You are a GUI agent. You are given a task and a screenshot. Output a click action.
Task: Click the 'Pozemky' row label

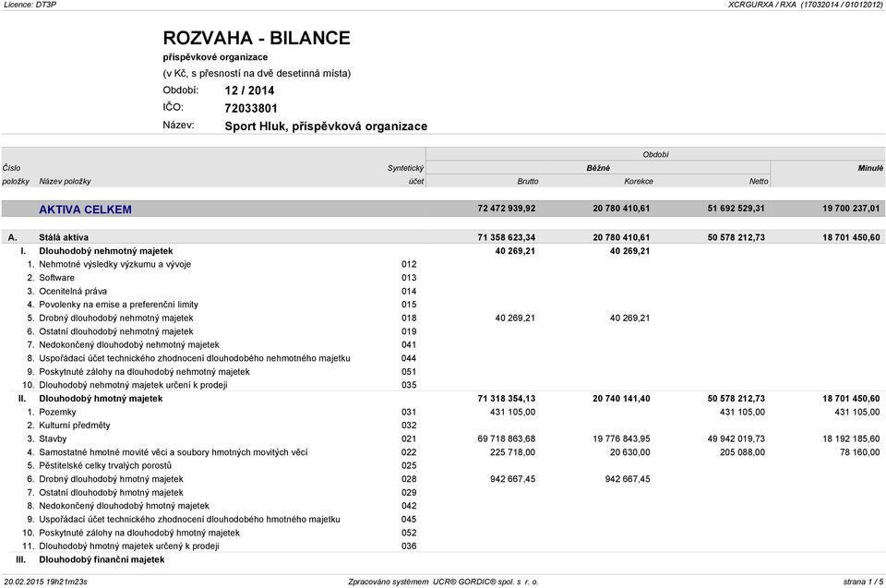(x=57, y=413)
